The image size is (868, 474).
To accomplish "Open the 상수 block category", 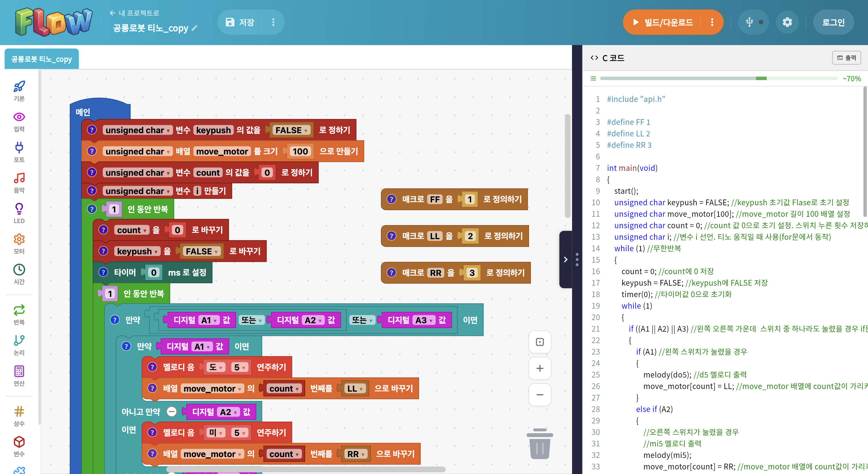I will [19, 416].
